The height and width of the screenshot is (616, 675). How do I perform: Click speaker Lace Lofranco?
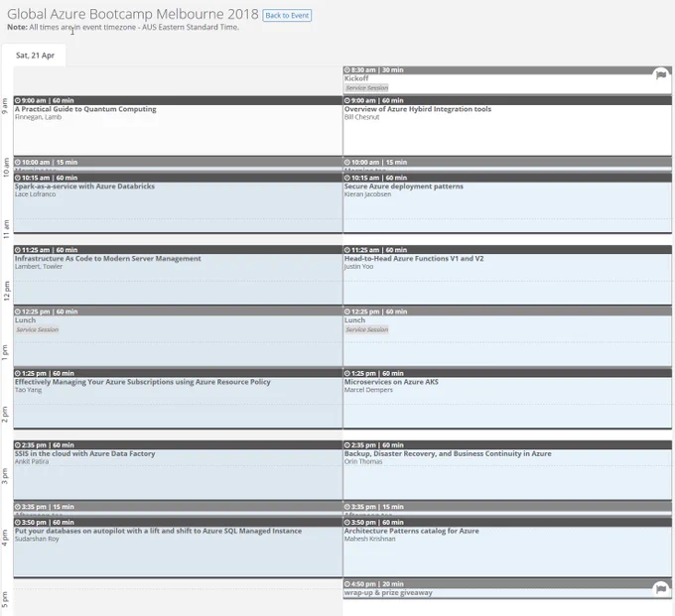[x=36, y=194]
